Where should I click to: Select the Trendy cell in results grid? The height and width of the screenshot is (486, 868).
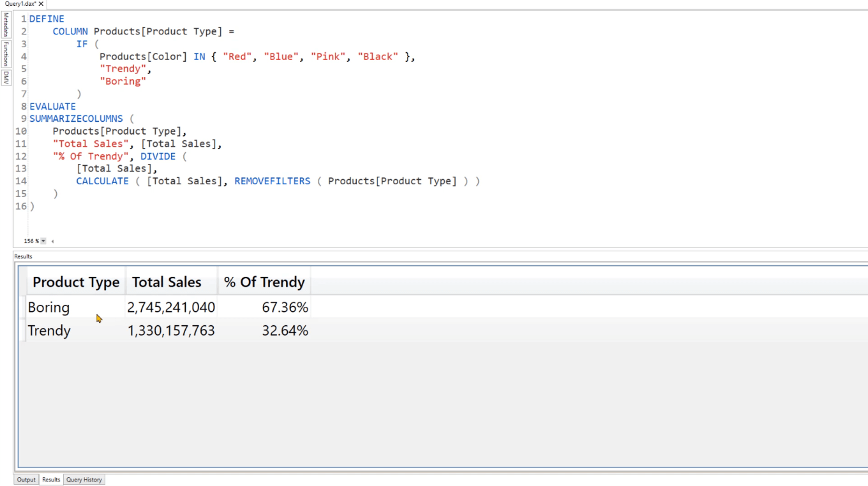point(75,330)
